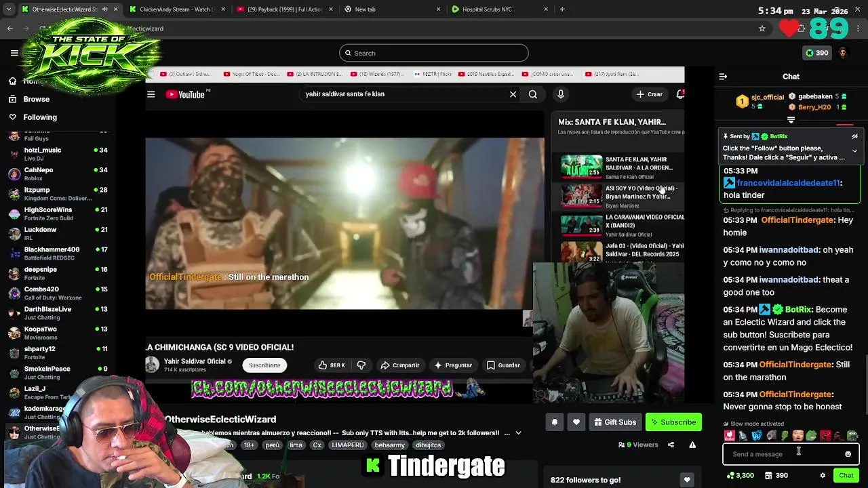Toggle follow with the heart button
868x488 pixels.
click(576, 422)
